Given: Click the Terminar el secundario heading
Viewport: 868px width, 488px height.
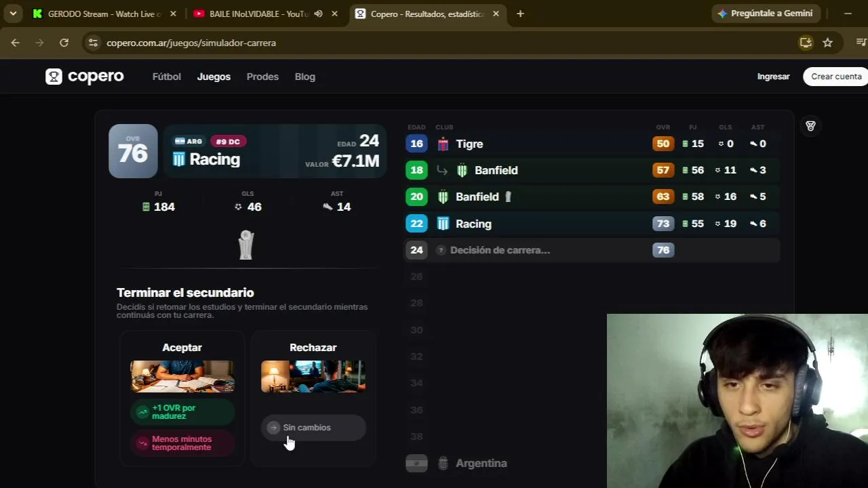Looking at the screenshot, I should tap(185, 293).
